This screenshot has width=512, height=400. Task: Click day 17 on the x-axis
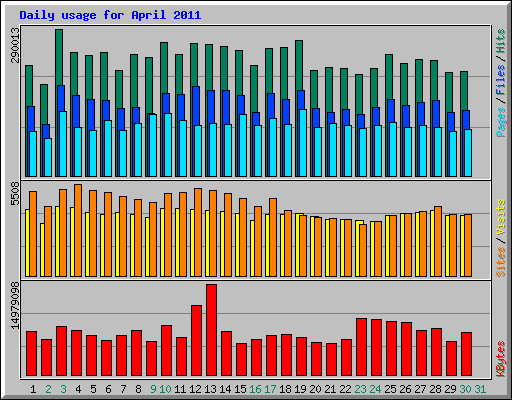coord(270,389)
